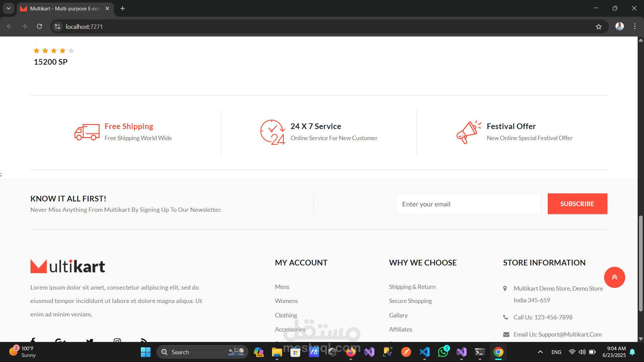
Task: Open the Womens link
Action: [286, 301]
